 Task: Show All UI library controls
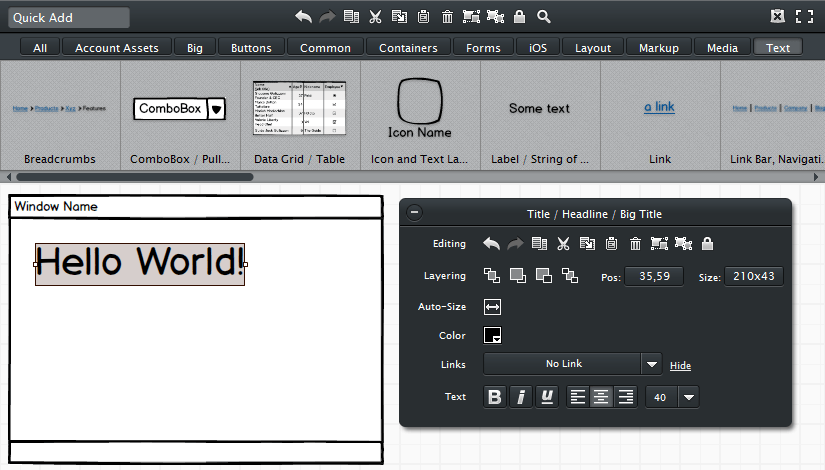point(40,48)
